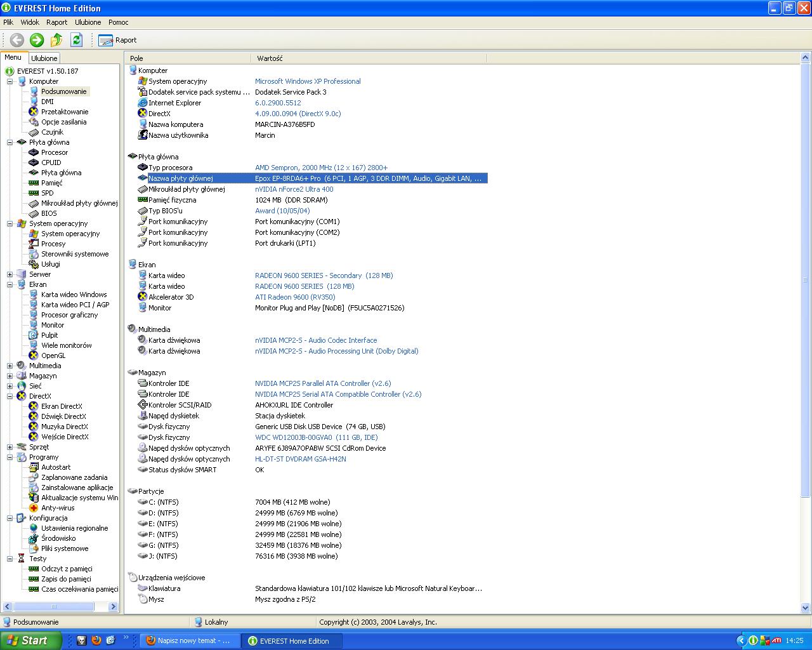Go up one level with Up arrow icon
The width and height of the screenshot is (812, 650).
pos(56,40)
